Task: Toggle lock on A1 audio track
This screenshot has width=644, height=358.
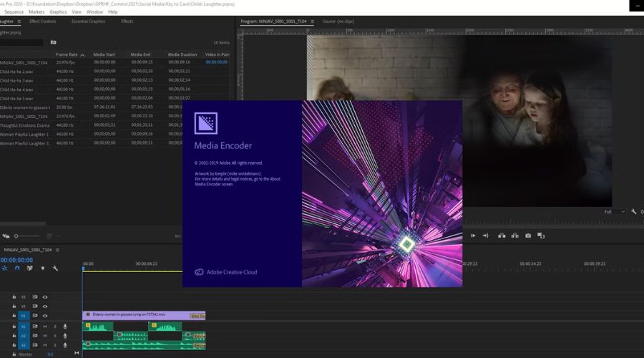Action: (14, 326)
